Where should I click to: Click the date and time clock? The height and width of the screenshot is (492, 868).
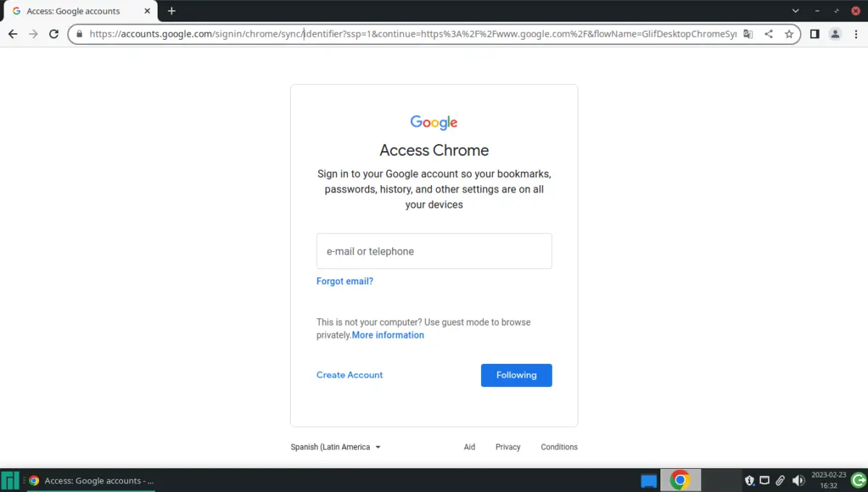pyautogui.click(x=829, y=480)
